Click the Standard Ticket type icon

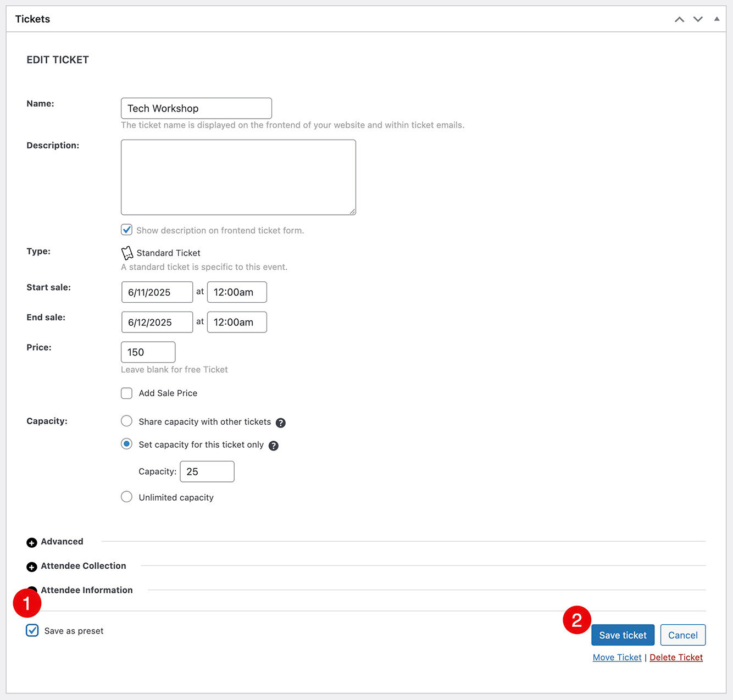tap(127, 253)
